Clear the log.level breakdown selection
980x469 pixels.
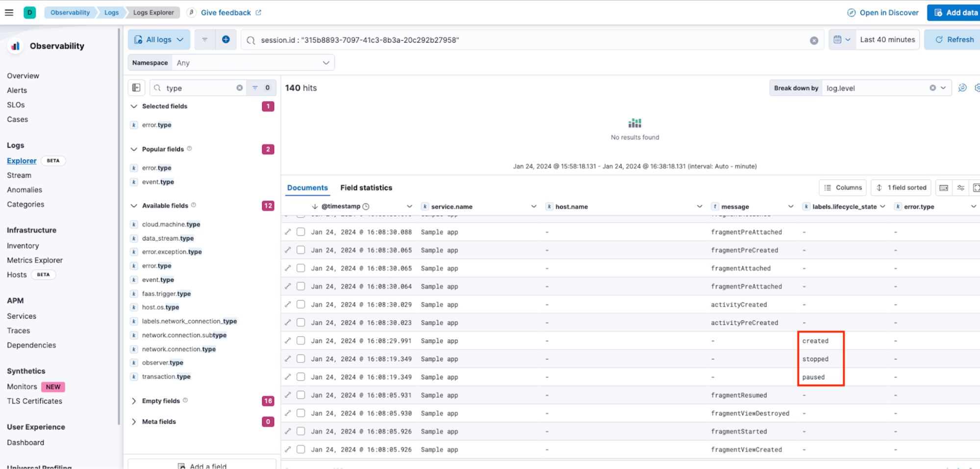(932, 88)
